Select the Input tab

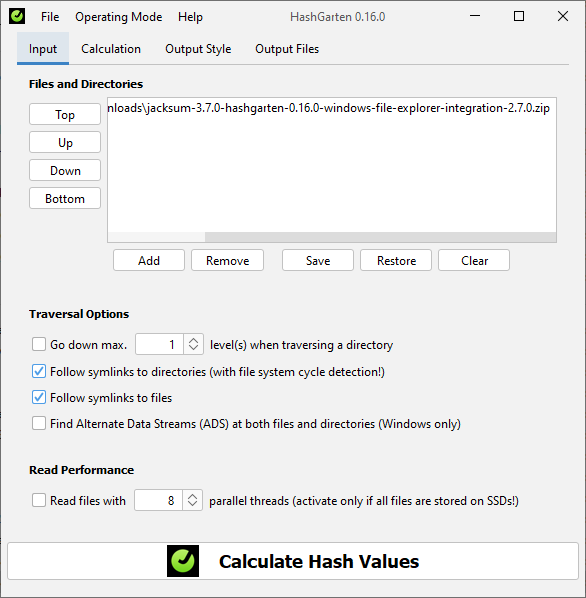43,49
